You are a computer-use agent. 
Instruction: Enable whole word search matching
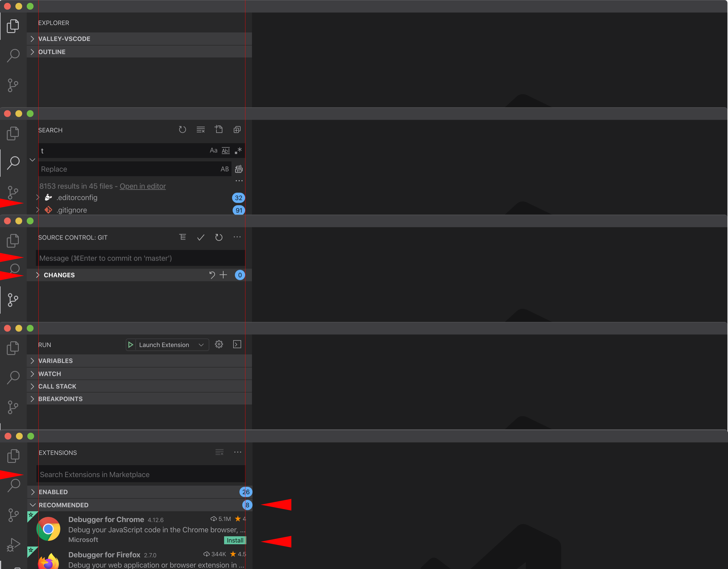(226, 151)
